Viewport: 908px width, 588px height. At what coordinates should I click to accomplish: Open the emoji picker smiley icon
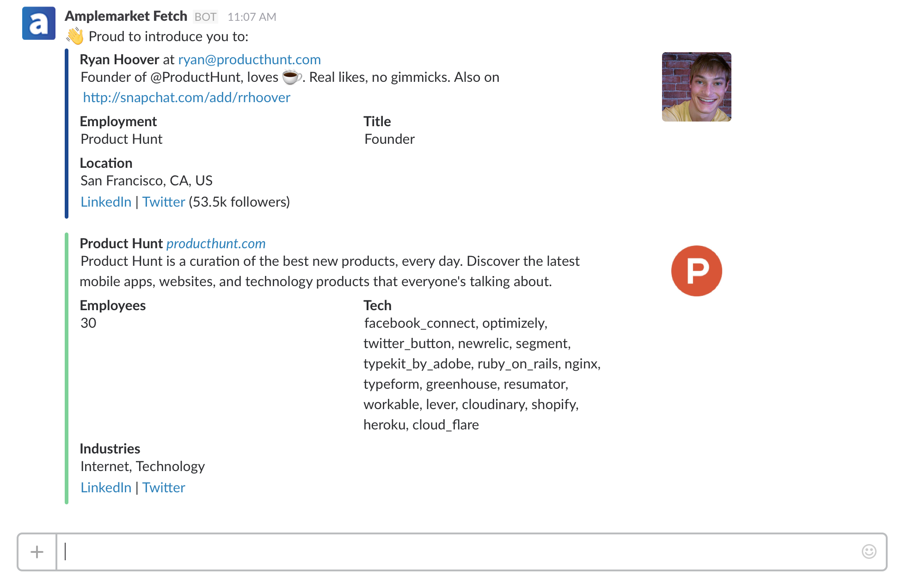(x=869, y=551)
